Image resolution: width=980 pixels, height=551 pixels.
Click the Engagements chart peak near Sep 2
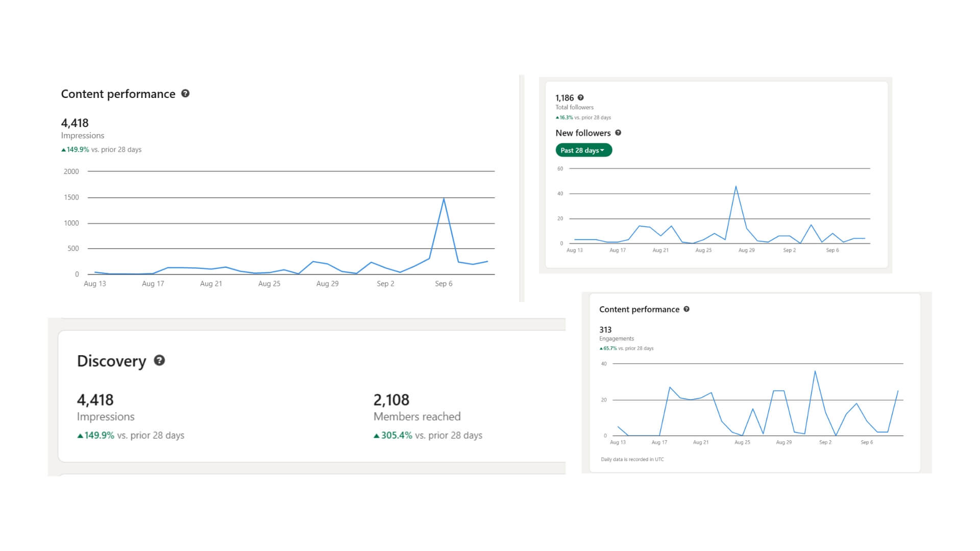[x=815, y=371]
